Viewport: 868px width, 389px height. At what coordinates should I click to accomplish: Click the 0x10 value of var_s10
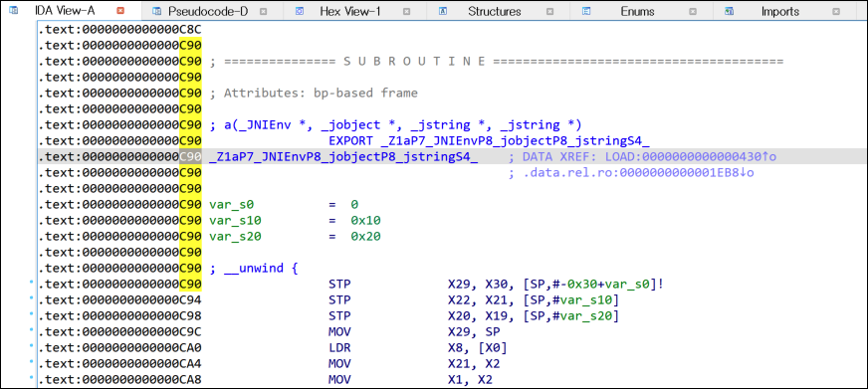pos(365,221)
